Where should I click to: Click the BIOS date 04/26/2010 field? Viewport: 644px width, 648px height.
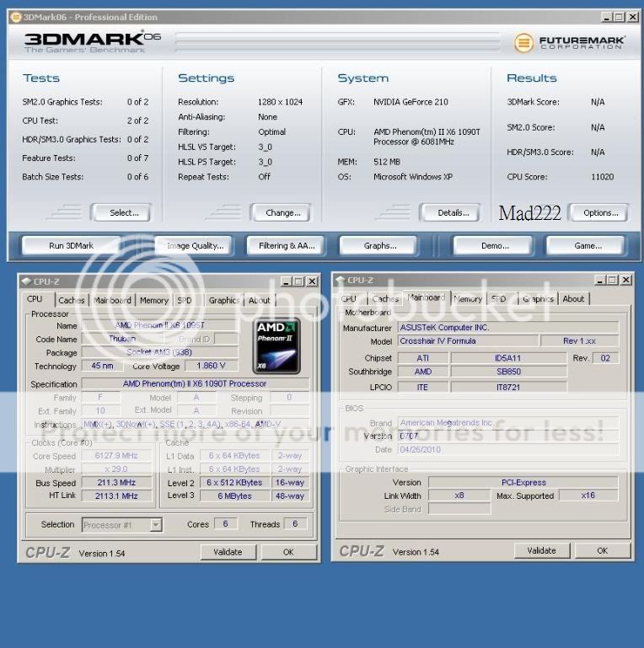(x=508, y=449)
